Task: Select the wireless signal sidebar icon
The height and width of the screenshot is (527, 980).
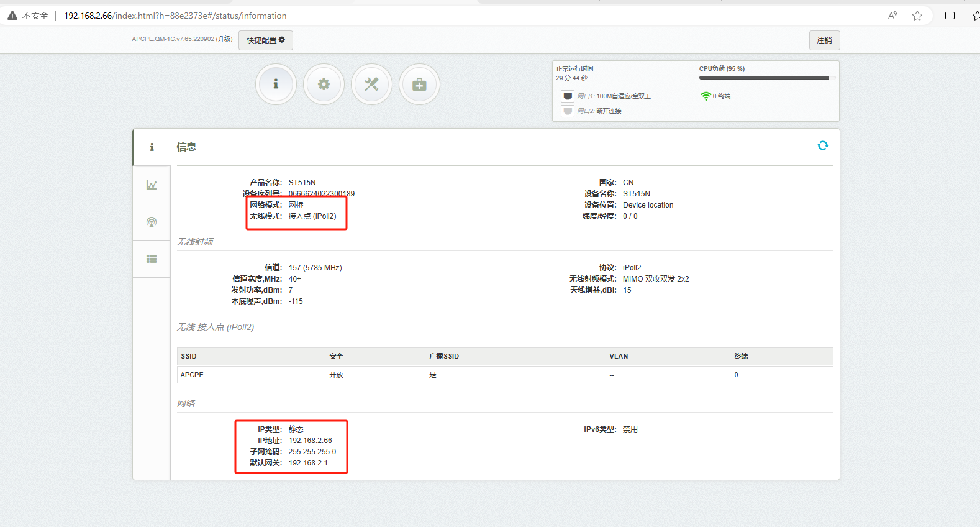Action: [152, 222]
